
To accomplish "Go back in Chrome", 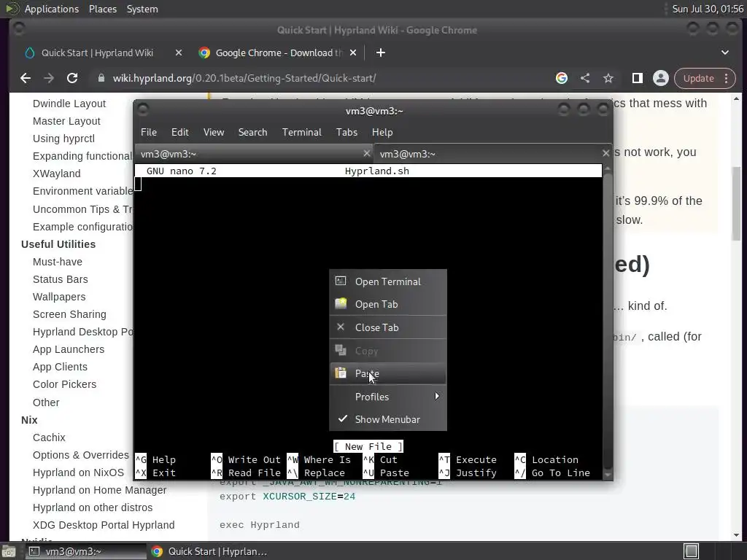I will pos(26,78).
